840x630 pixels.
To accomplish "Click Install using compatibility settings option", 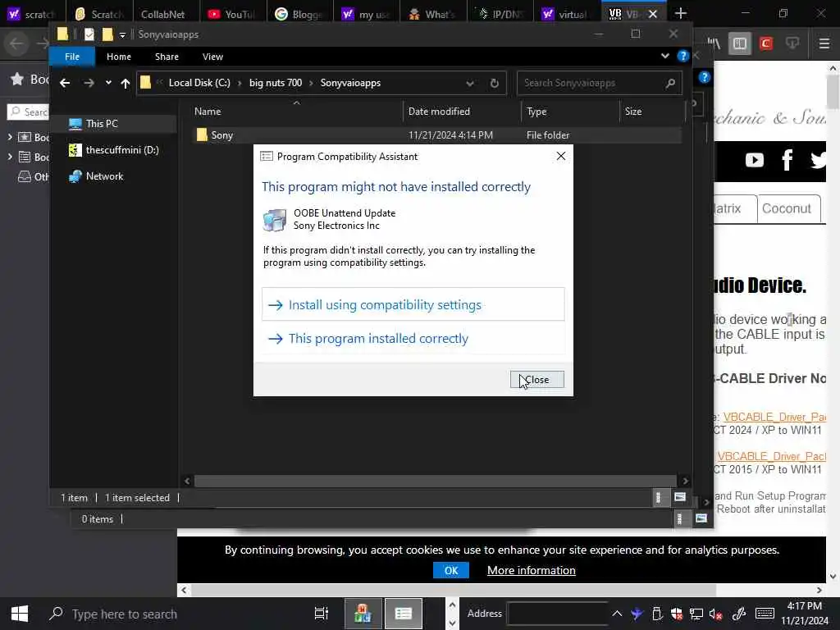I will click(x=413, y=304).
